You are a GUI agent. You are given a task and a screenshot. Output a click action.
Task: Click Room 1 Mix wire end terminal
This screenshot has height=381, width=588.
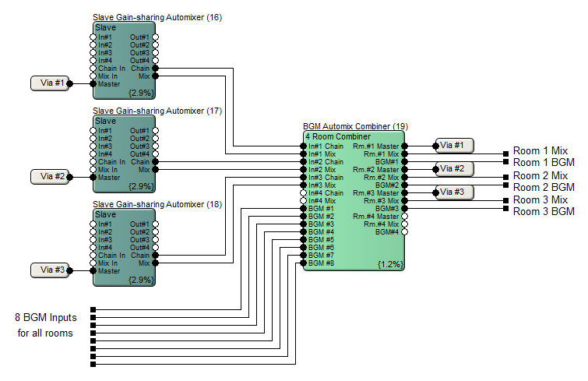(x=505, y=153)
